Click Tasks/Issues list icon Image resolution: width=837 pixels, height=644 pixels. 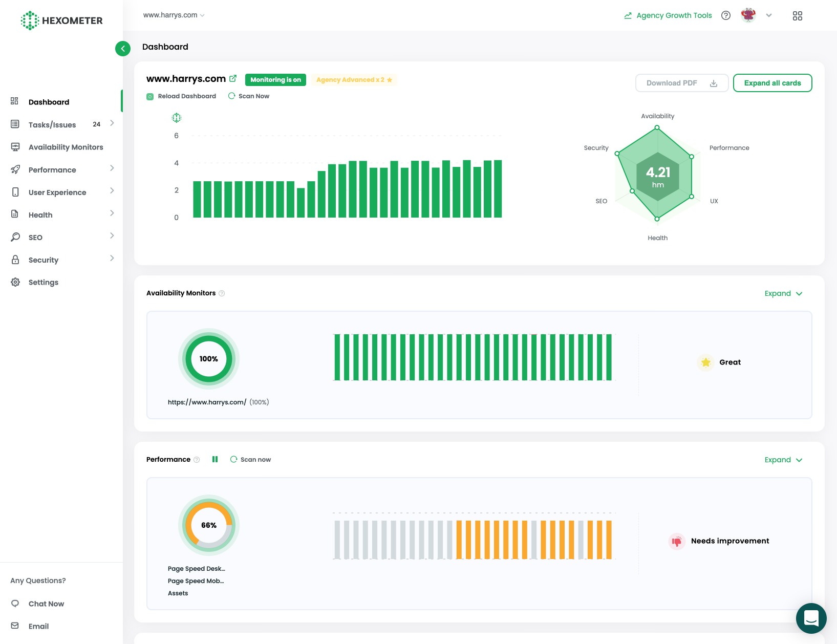pyautogui.click(x=15, y=124)
